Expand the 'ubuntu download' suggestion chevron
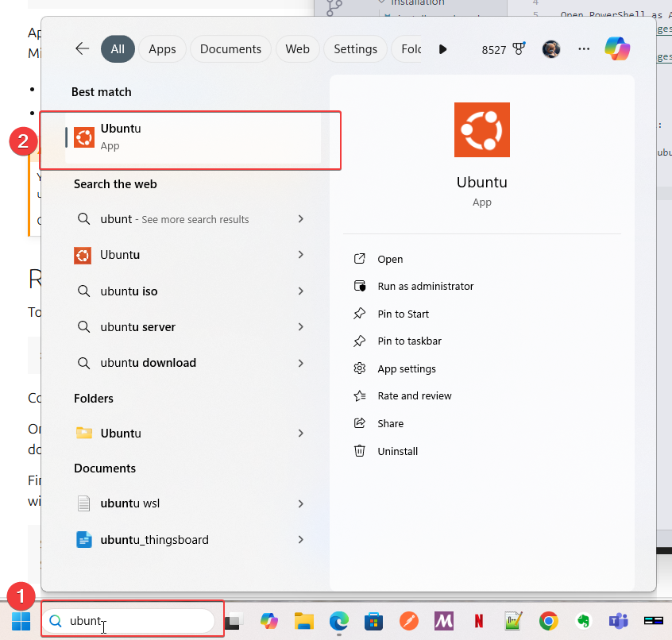This screenshot has width=672, height=640. 300,363
